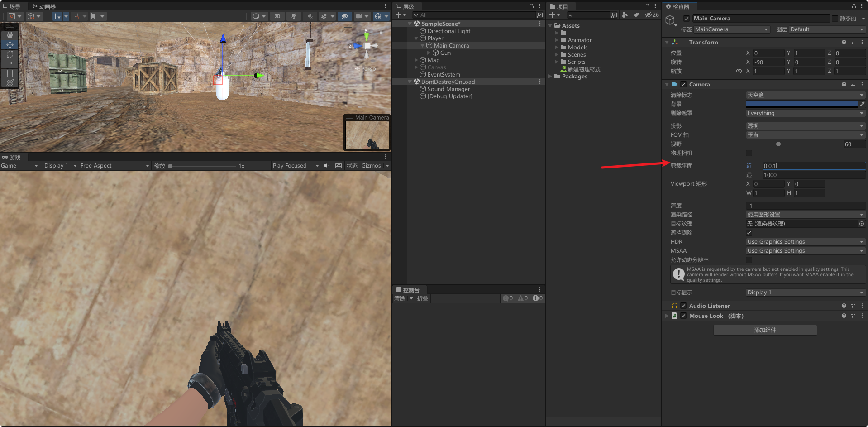Image resolution: width=868 pixels, height=427 pixels.
Task: Toggle 2D view in Scene
Action: point(277,16)
